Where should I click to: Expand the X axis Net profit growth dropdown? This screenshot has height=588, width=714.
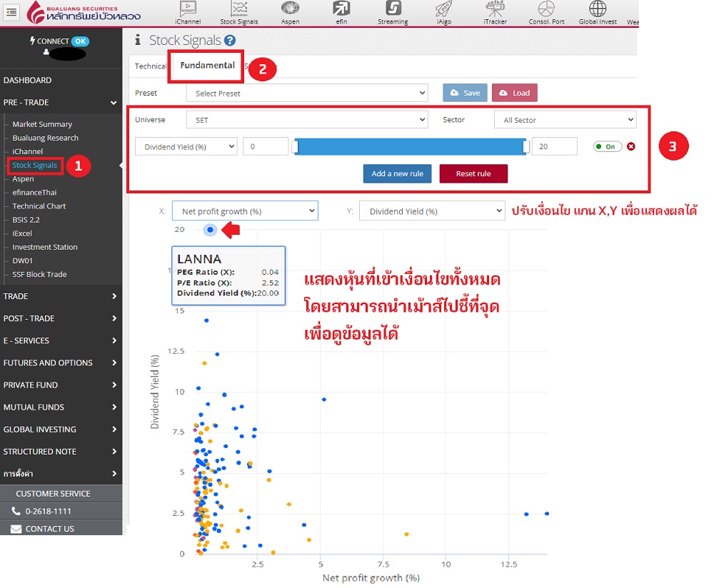(245, 211)
